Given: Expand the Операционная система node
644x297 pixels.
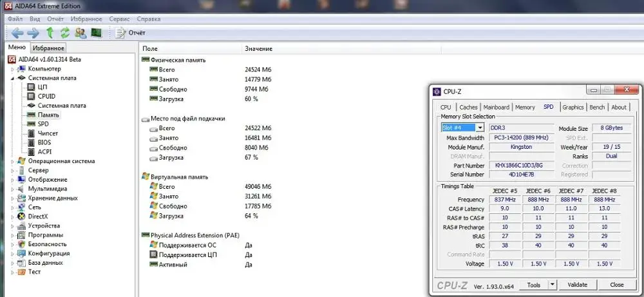Looking at the screenshot, I should coord(12,162).
